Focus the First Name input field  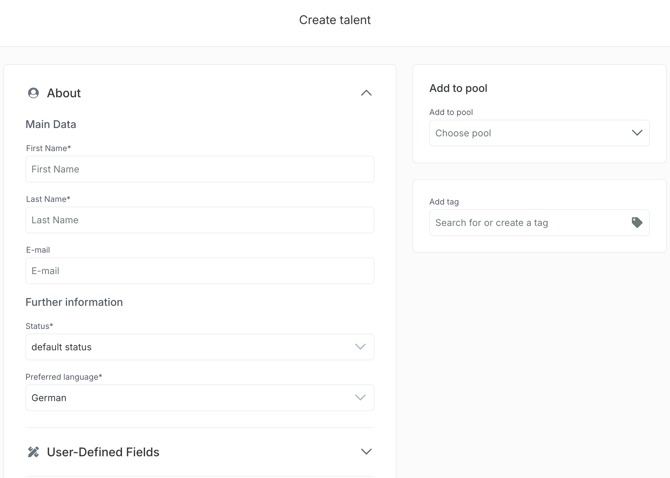pos(200,170)
